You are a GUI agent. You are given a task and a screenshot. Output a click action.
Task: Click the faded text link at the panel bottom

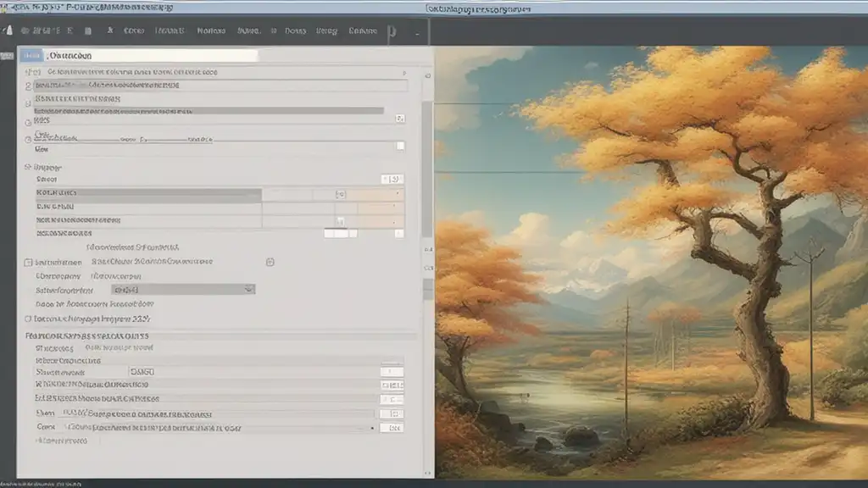click(x=63, y=441)
